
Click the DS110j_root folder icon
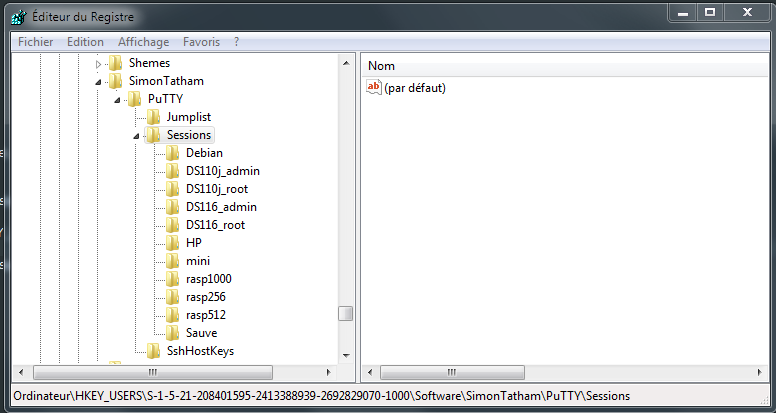pyautogui.click(x=172, y=189)
